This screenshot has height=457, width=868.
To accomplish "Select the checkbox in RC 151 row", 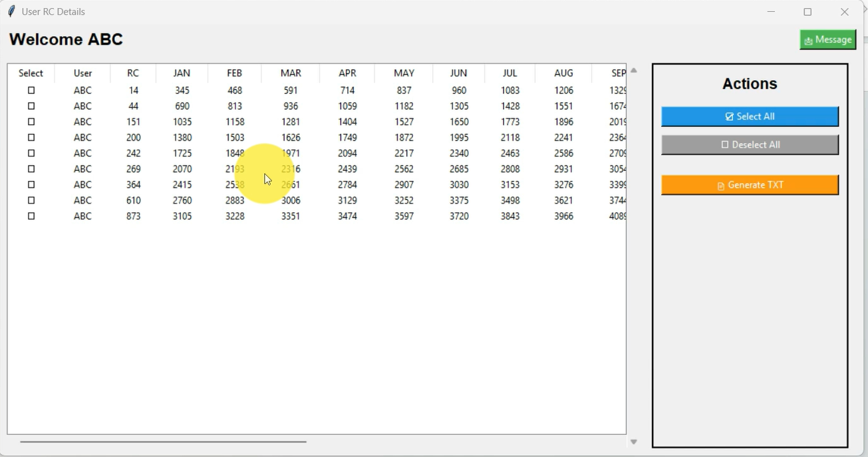I will tap(31, 122).
